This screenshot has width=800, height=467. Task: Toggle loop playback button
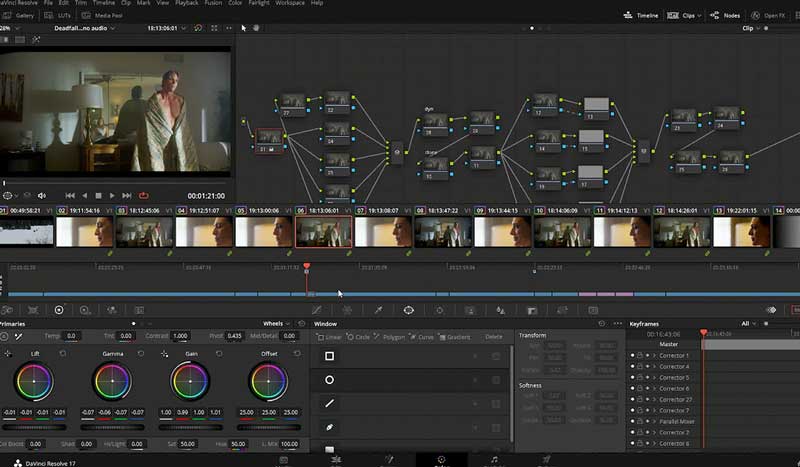tap(144, 195)
